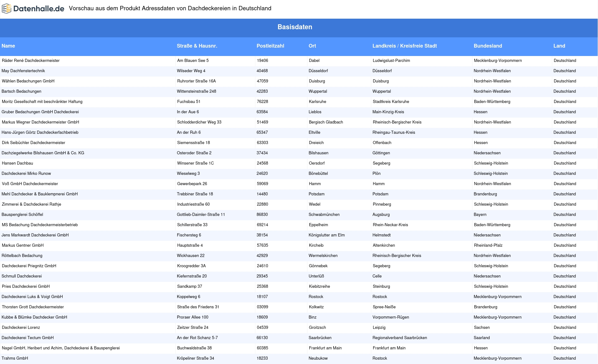Screen dimensions: 598x364
Task: Click Wählen Bedachungen GmbH entry
Action: click(x=28, y=81)
